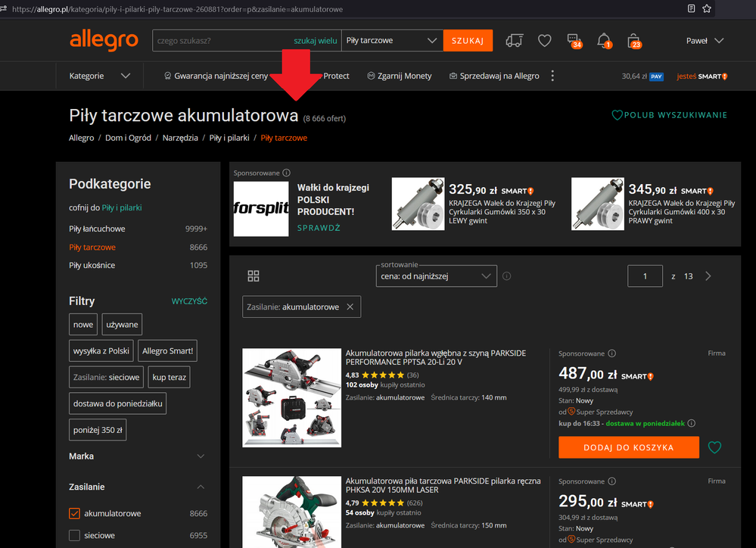Open shopping cart icon with 23 badge

click(x=634, y=41)
